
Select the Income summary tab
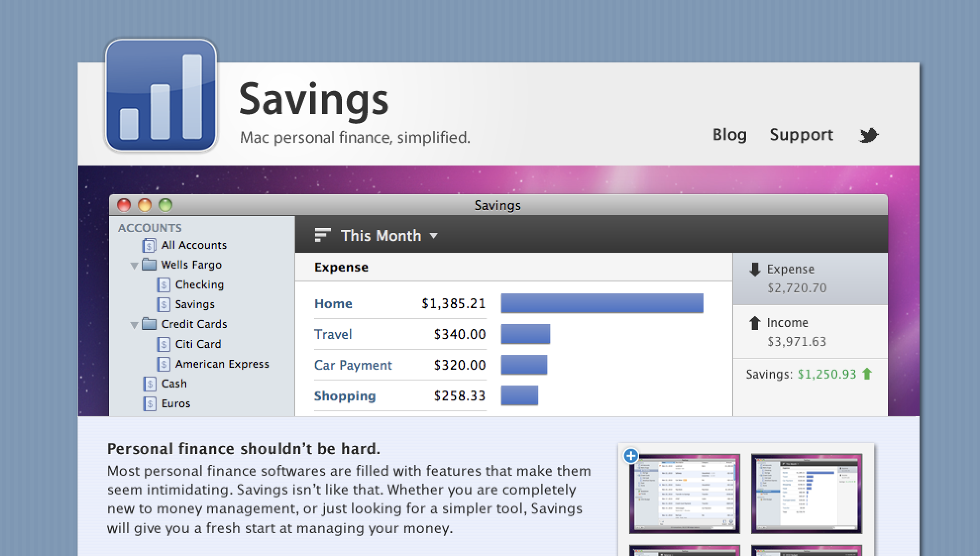[810, 332]
